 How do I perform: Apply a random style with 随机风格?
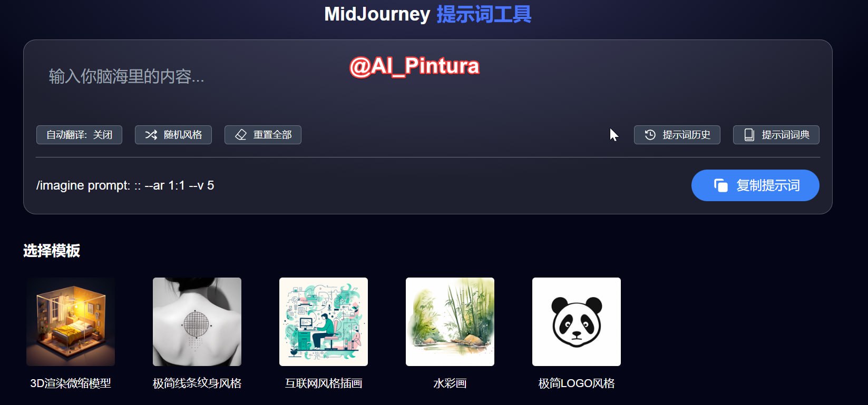[173, 135]
